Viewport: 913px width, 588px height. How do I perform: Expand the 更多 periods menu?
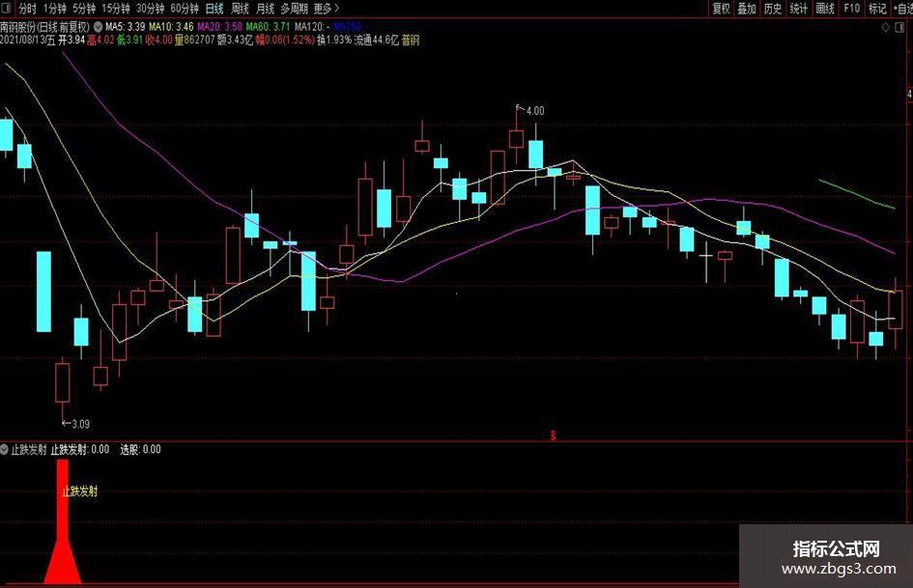(x=327, y=9)
